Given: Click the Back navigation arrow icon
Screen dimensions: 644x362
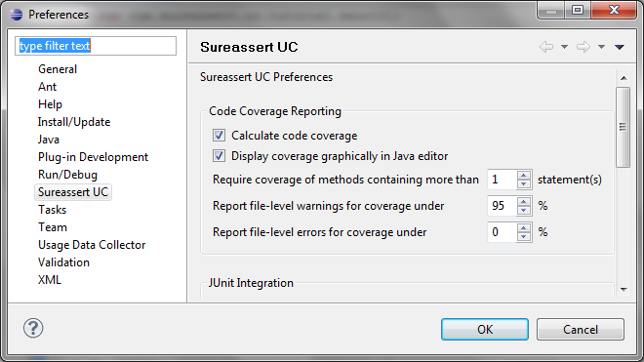Looking at the screenshot, I should pos(546,47).
